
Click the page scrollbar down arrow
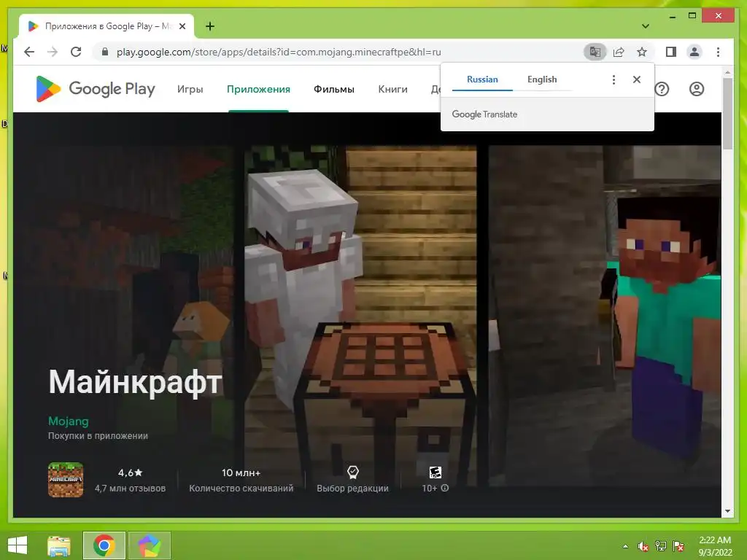[727, 511]
